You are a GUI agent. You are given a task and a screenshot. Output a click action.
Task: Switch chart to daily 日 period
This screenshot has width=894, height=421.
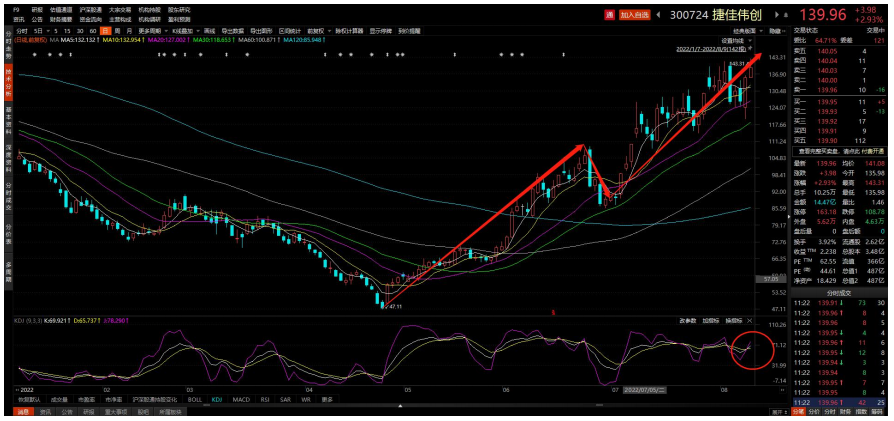104,31
